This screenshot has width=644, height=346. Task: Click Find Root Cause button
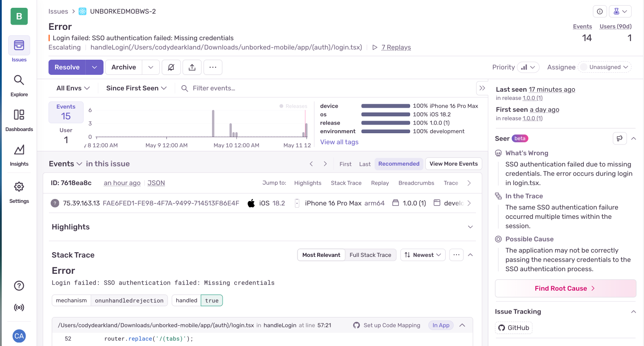(x=565, y=288)
